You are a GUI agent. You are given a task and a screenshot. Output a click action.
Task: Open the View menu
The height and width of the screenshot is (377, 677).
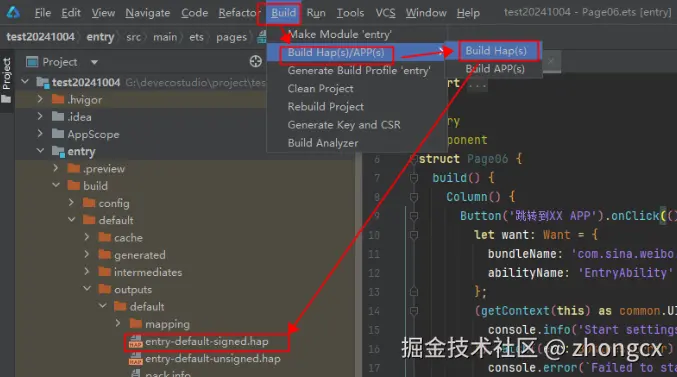(x=103, y=13)
